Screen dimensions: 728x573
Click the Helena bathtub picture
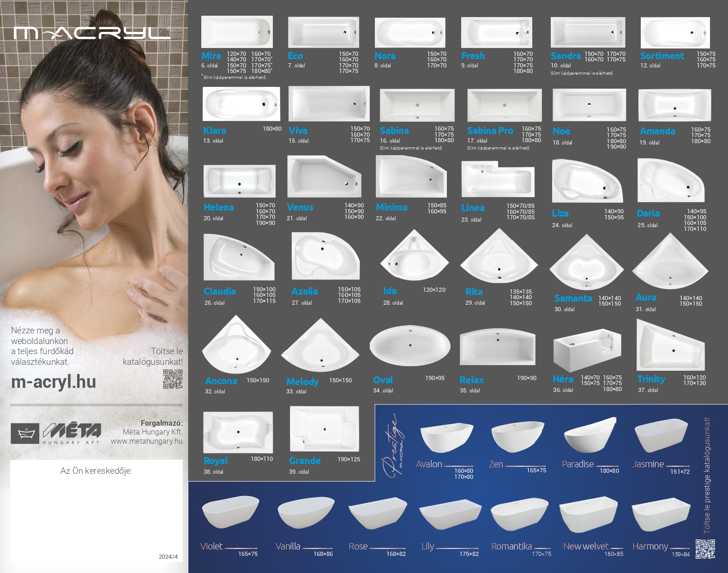(240, 181)
